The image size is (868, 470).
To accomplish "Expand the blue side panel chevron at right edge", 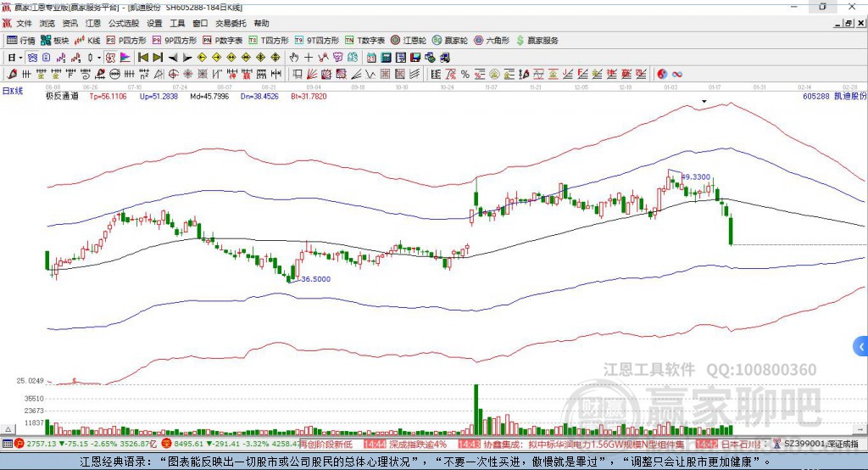I will (x=861, y=347).
